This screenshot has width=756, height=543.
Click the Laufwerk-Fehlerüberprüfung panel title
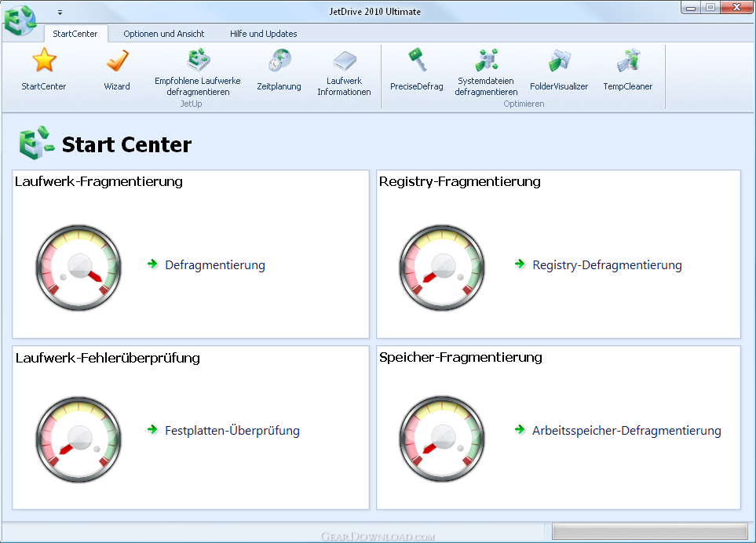[x=108, y=358]
